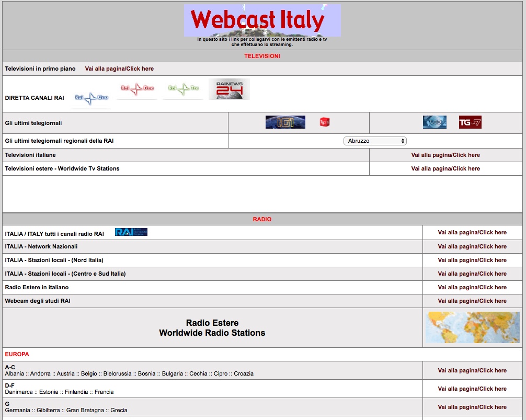The height and width of the screenshot is (420, 526).
Task: Click 'Gli ultimi telegiornali regionali della RAI'
Action: pos(60,141)
